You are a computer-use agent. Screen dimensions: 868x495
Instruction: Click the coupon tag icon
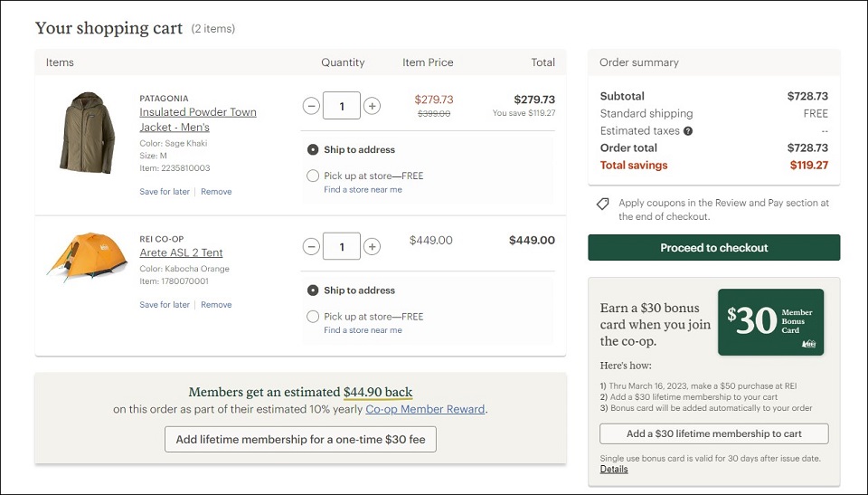pos(603,204)
